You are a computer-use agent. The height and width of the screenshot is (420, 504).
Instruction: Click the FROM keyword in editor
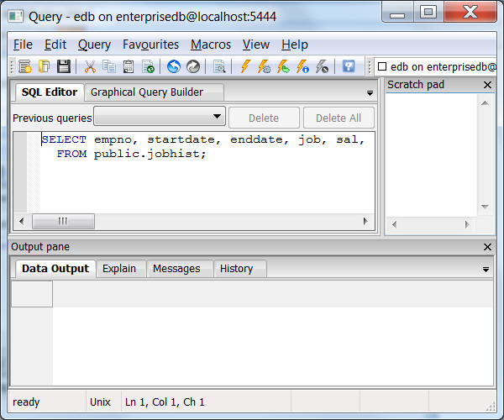(71, 154)
